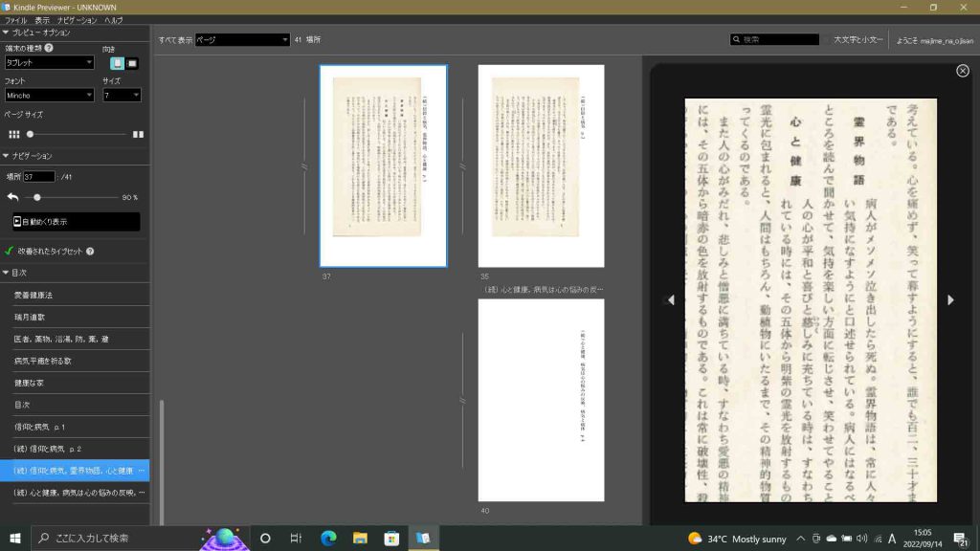This screenshot has height=551, width=980.
Task: Click Kindle Previewer taskbar icon
Action: (x=423, y=538)
